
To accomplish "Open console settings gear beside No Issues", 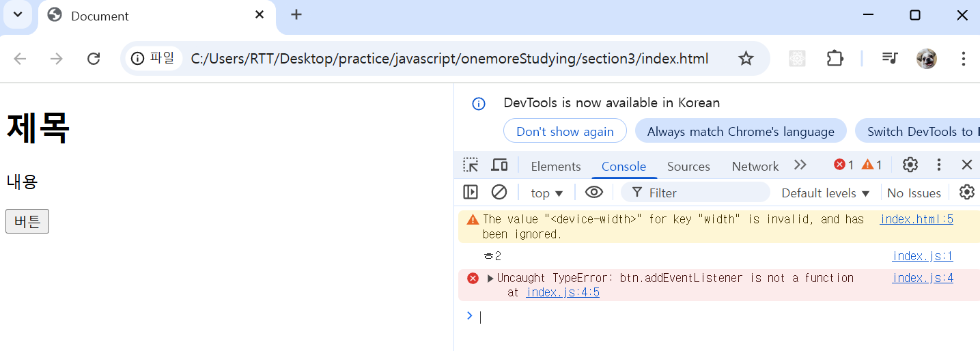I will tap(966, 192).
